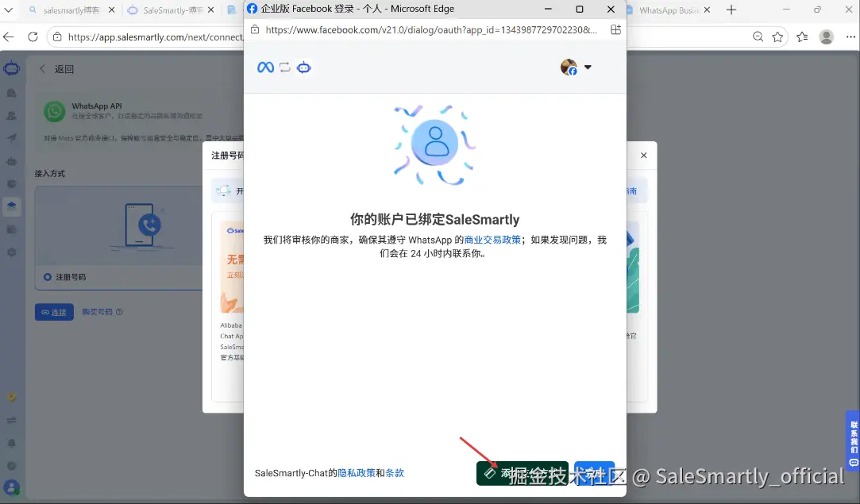Open Edge settings and more menu
Screen dimensions: 860x504
[x=850, y=37]
